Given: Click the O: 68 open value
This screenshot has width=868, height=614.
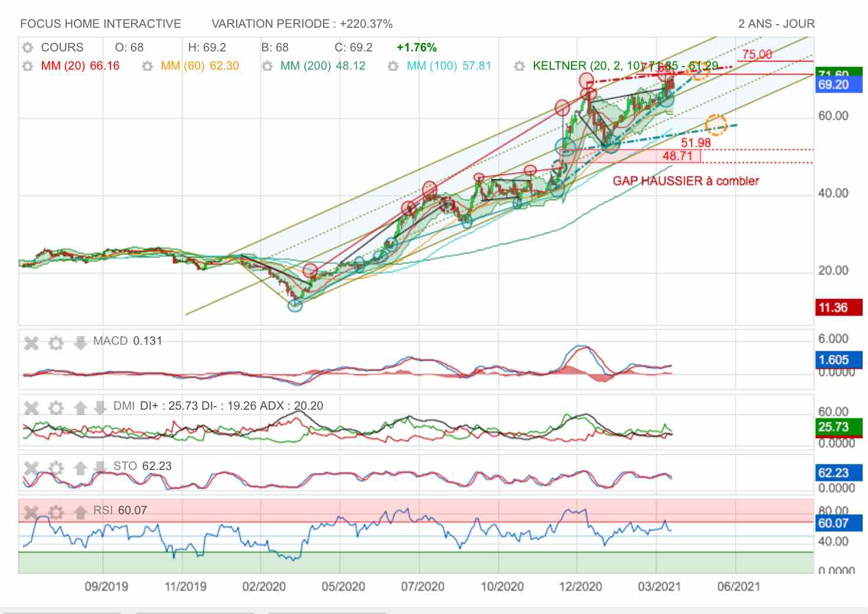Looking at the screenshot, I should tap(129, 47).
